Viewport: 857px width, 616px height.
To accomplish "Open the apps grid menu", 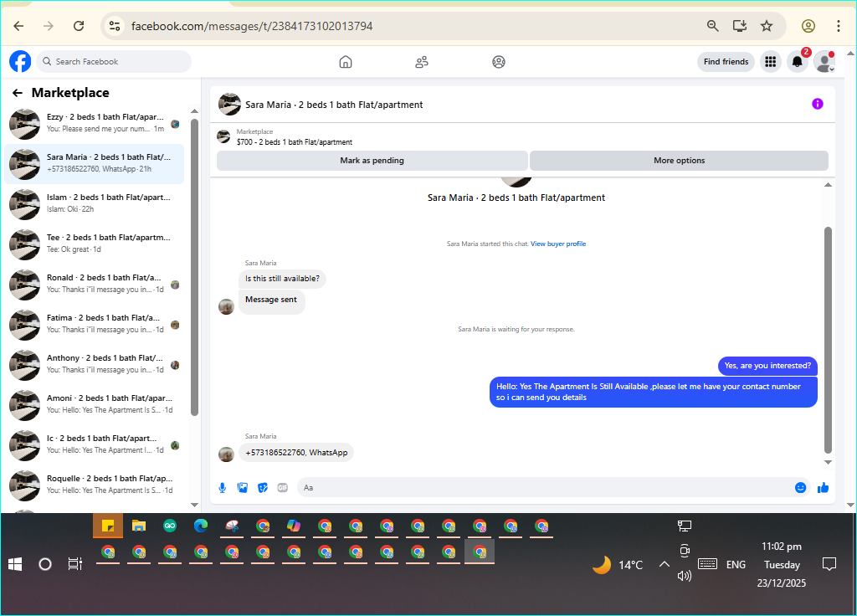I will (x=770, y=62).
